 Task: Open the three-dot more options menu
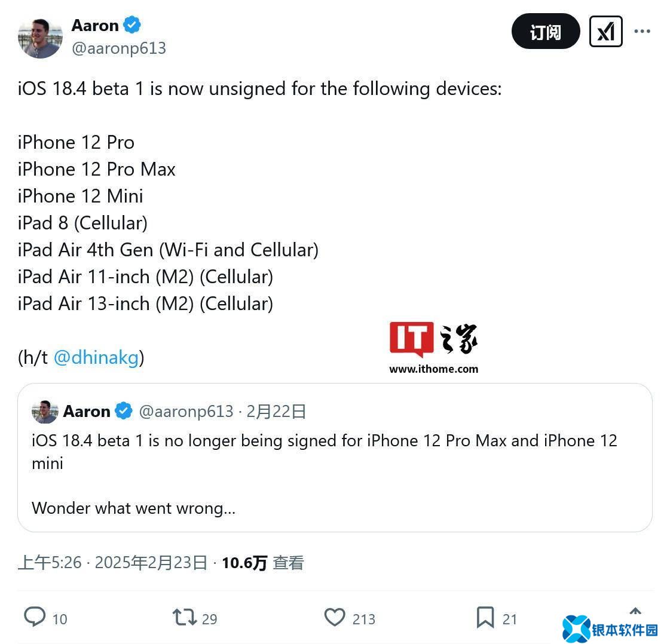[x=642, y=31]
